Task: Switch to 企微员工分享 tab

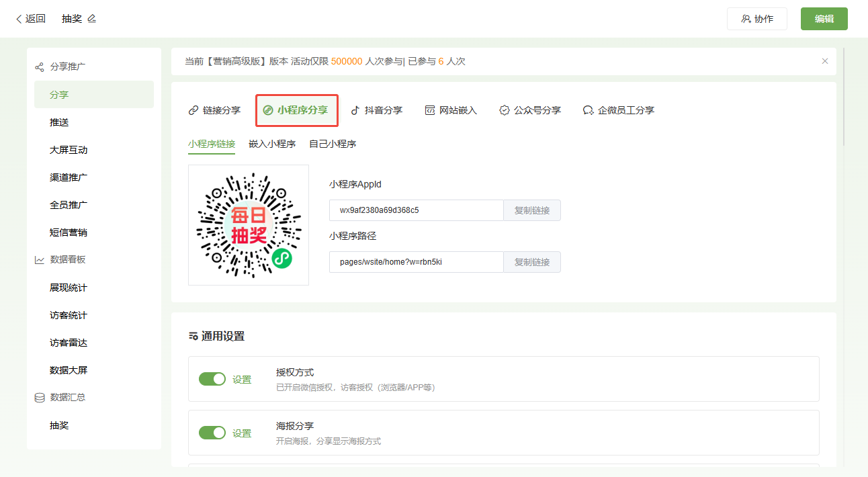Action: (619, 110)
